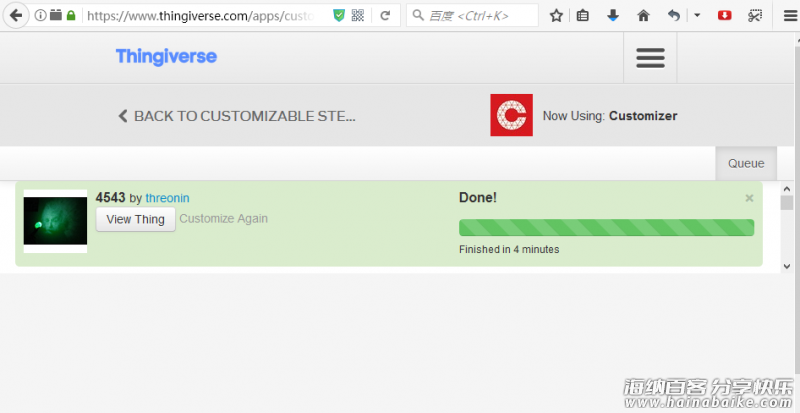
Task: Click the URL address field
Action: tap(201, 15)
